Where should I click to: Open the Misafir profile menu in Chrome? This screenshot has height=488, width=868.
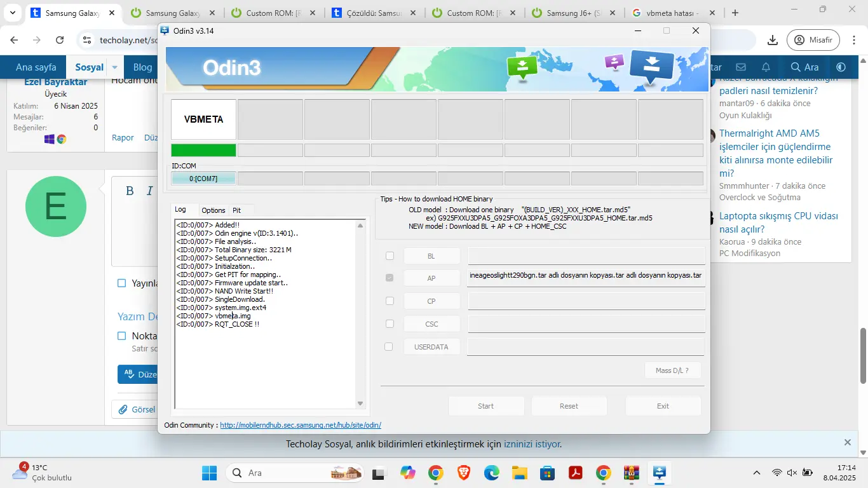[813, 40]
